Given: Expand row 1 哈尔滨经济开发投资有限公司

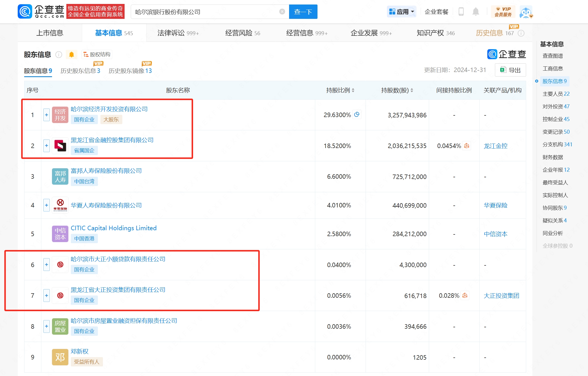Looking at the screenshot, I should click(x=47, y=115).
